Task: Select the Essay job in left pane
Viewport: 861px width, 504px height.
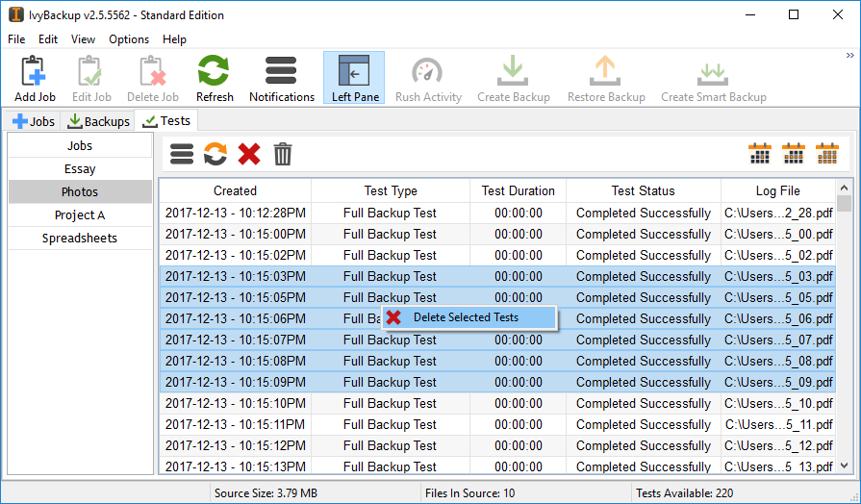Action: (x=80, y=169)
